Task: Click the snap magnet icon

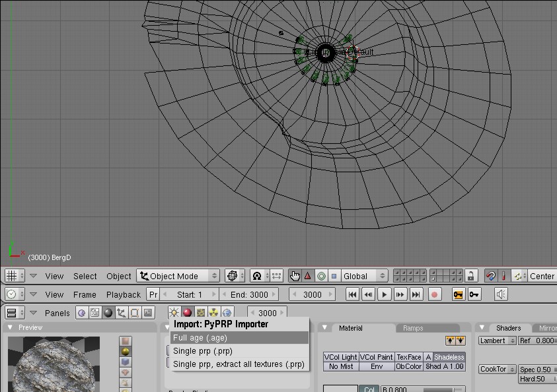Action: click(x=490, y=276)
